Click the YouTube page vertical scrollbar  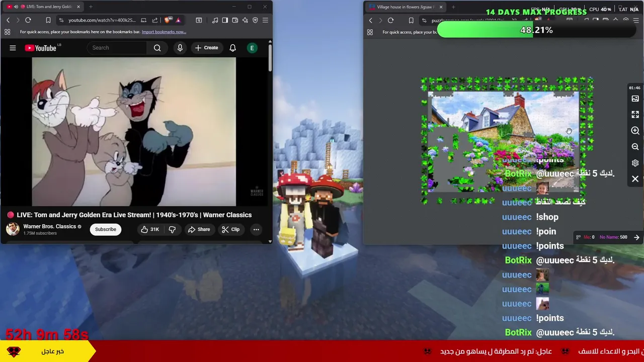click(x=270, y=58)
